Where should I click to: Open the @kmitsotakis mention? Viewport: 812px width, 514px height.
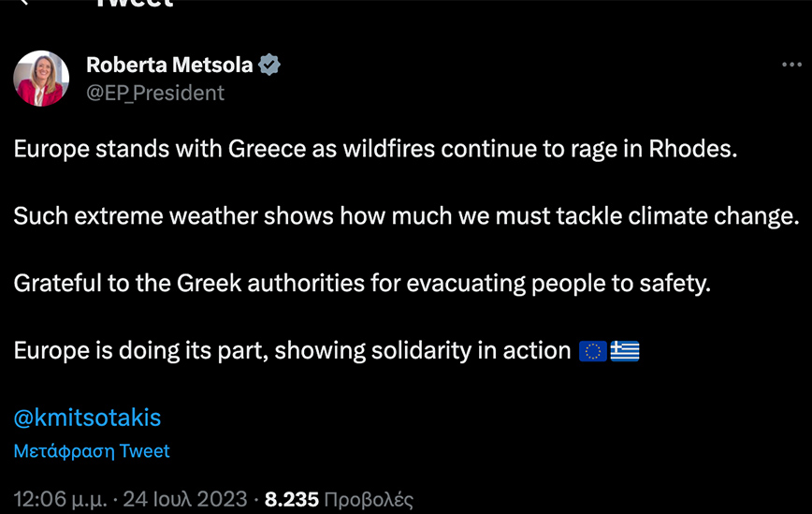(x=87, y=418)
